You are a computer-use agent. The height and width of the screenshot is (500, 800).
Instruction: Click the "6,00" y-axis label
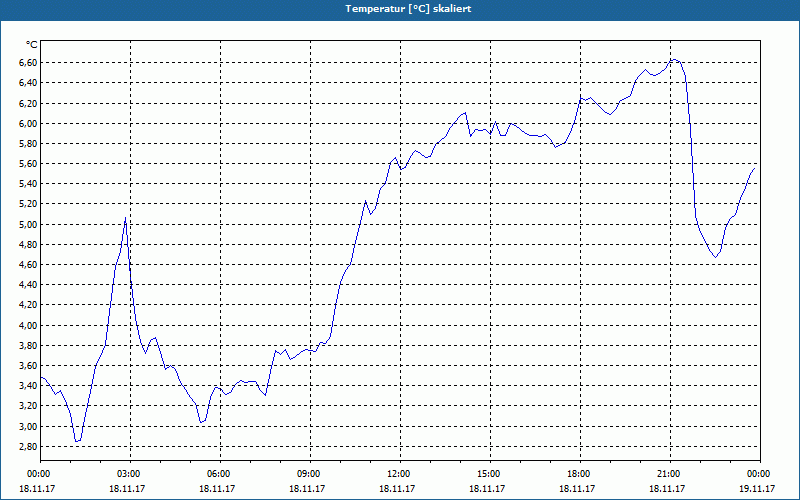pos(29,123)
